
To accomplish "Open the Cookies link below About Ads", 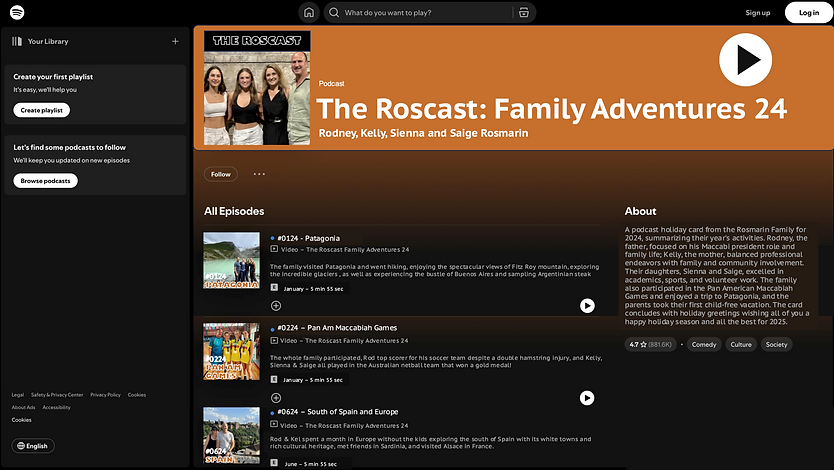I will (21, 420).
